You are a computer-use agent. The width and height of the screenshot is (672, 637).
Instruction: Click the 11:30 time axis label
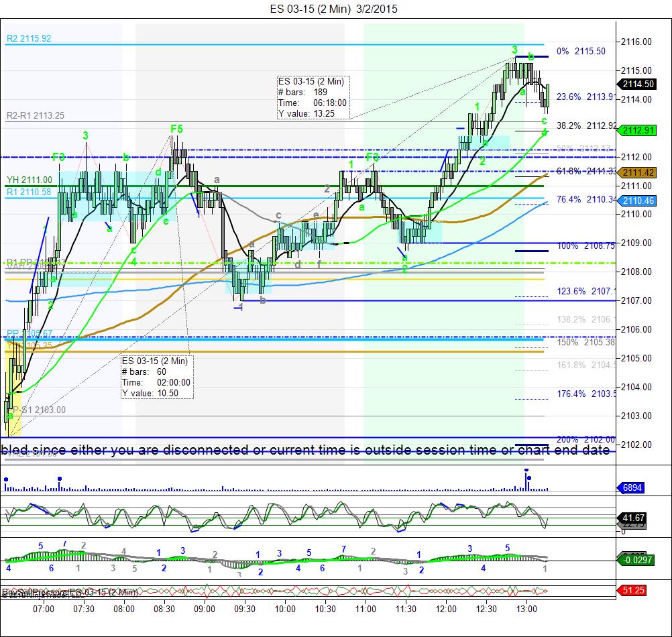pos(406,609)
